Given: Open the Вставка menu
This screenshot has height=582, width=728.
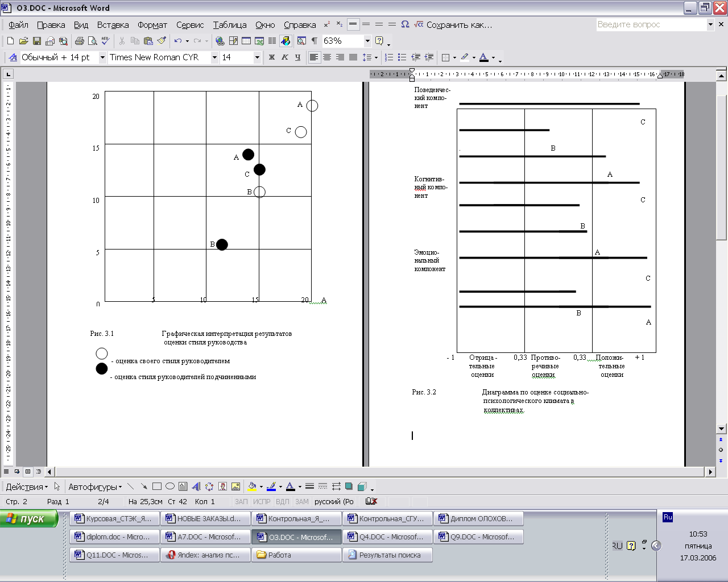Looking at the screenshot, I should [113, 25].
